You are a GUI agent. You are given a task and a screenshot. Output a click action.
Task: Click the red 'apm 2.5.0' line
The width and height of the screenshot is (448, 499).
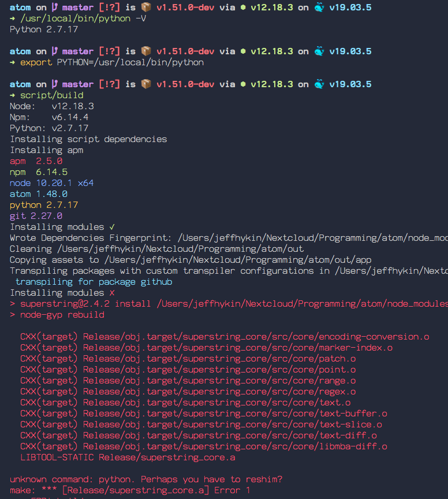(36, 161)
